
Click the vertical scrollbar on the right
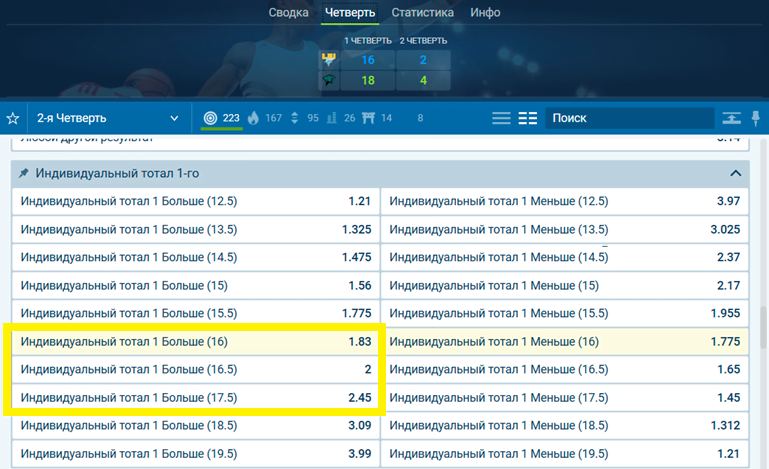click(763, 330)
